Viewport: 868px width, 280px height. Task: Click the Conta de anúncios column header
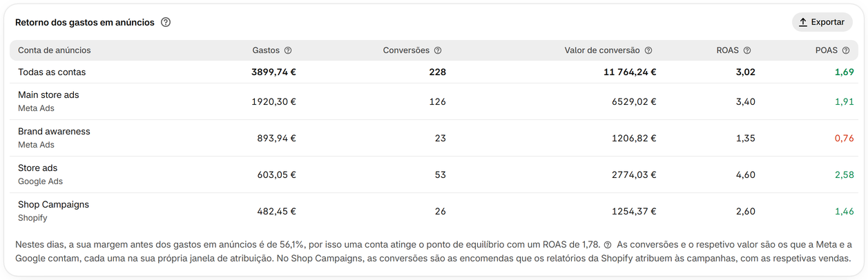55,50
